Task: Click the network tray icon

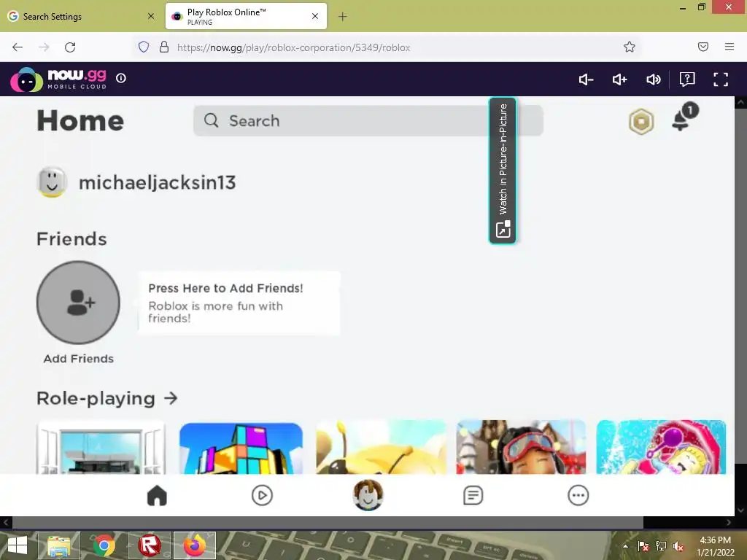Action: (x=661, y=546)
